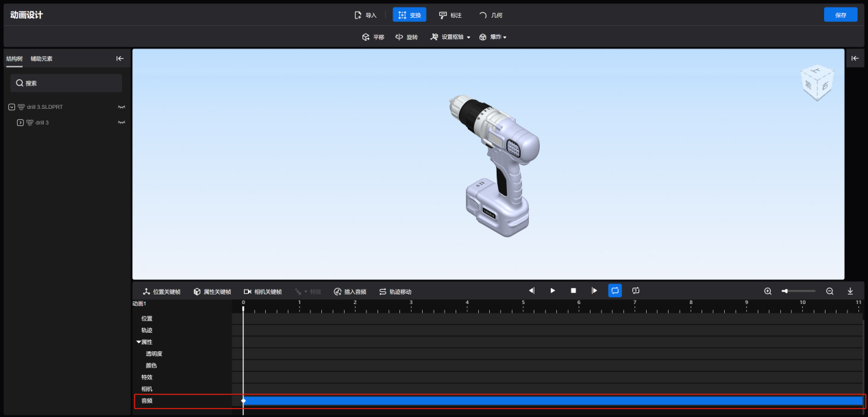Click 插入音频 insert audio

349,292
